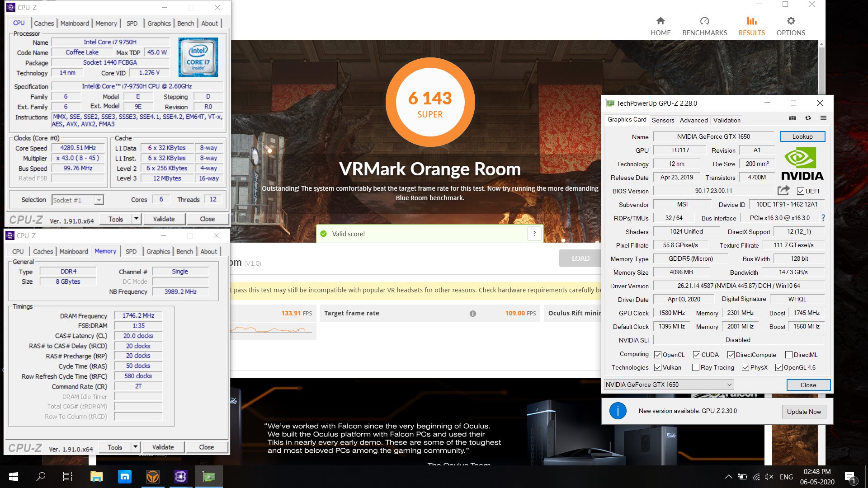The width and height of the screenshot is (868, 488).
Task: Click GPU-Z window title icon
Action: (610, 103)
